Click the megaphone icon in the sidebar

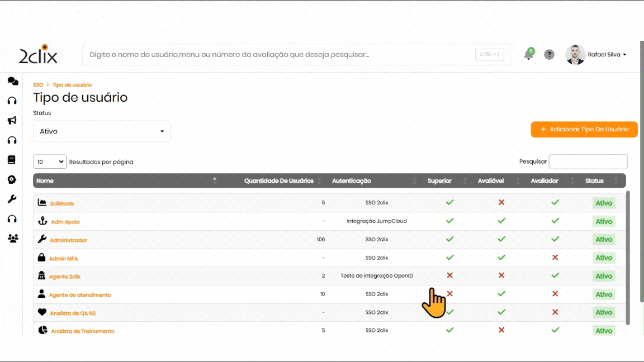[x=12, y=121]
